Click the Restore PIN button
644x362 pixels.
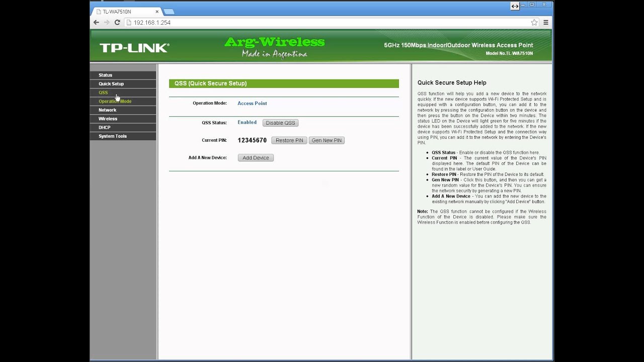(x=289, y=140)
